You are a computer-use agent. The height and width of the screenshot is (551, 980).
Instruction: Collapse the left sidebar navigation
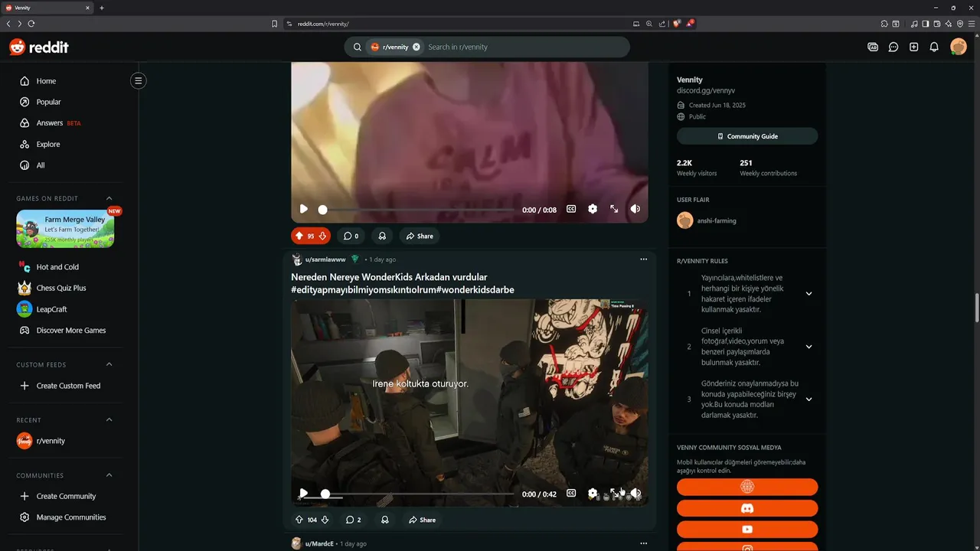click(138, 80)
